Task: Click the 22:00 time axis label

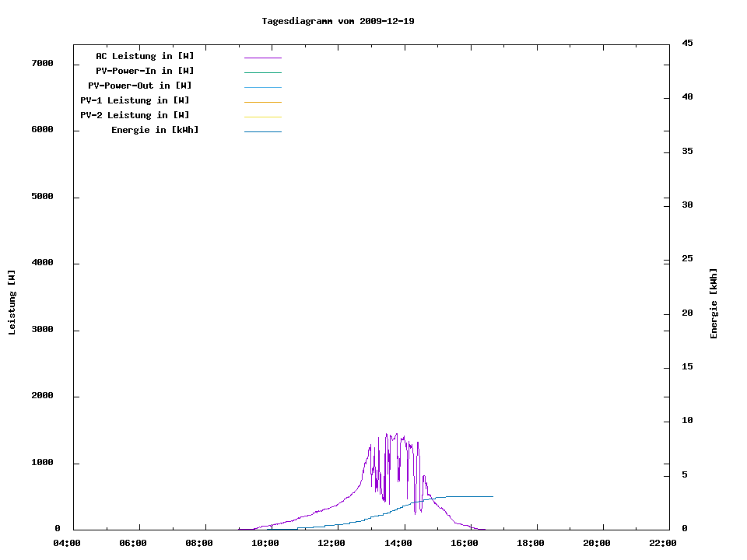Action: pyautogui.click(x=663, y=543)
